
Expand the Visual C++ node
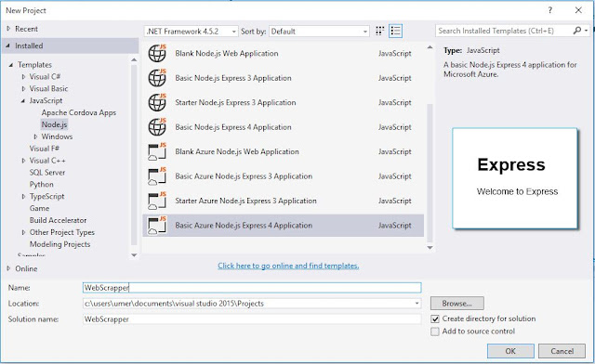click(x=23, y=161)
